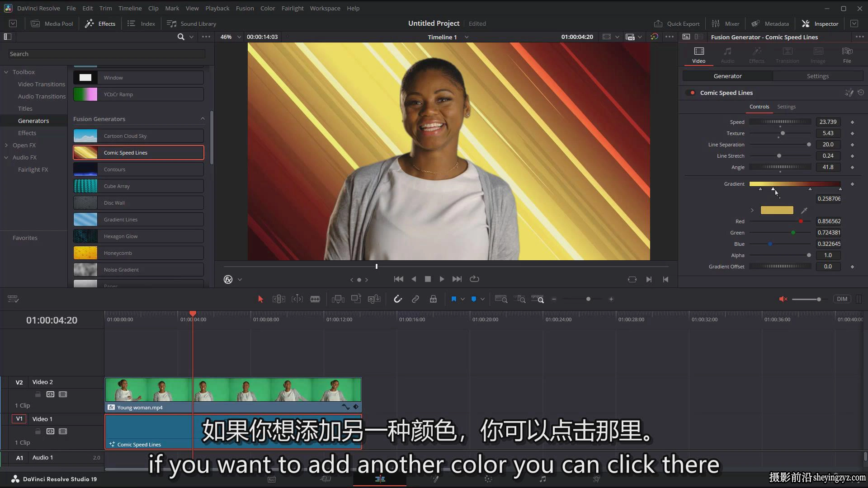Open the Fusion menu
The width and height of the screenshot is (868, 488).
[245, 8]
